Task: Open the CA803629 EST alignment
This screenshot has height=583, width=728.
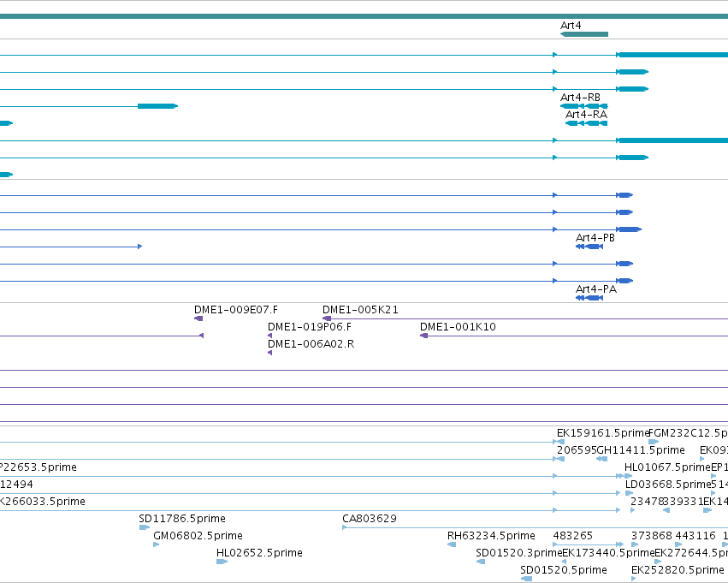Action: tap(535, 527)
